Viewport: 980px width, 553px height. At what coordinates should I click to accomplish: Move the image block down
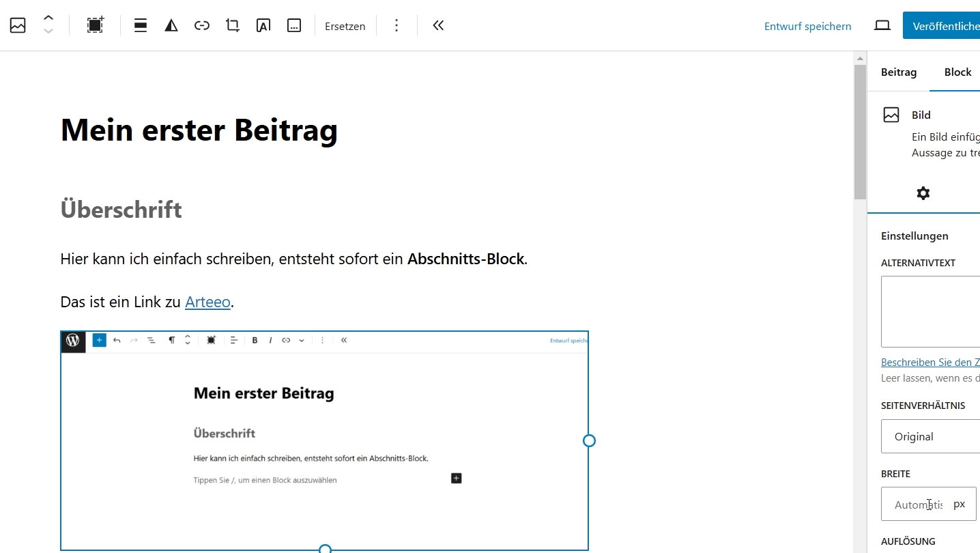[x=48, y=32]
